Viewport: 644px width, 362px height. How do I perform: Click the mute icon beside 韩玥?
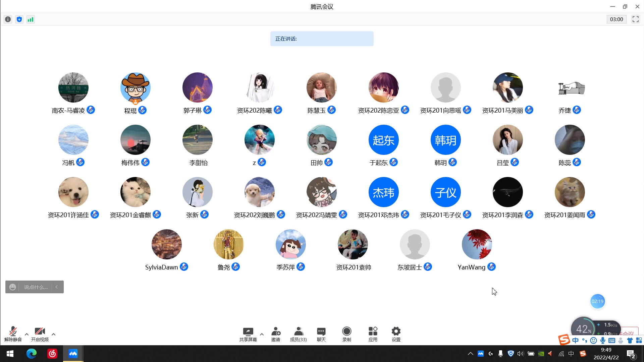click(452, 162)
